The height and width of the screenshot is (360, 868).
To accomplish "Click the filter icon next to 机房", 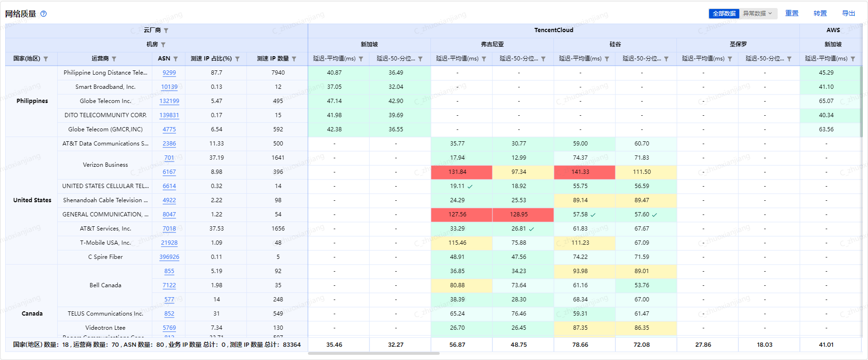I will 163,45.
